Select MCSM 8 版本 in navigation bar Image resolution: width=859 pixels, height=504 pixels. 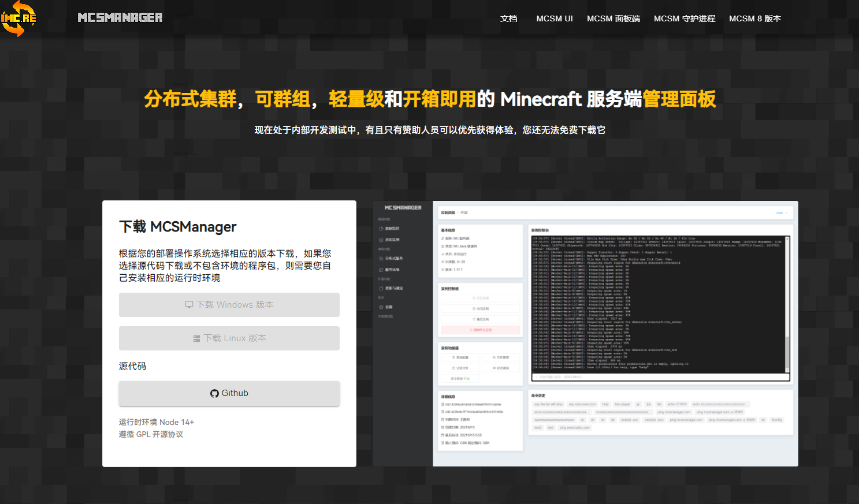click(754, 18)
